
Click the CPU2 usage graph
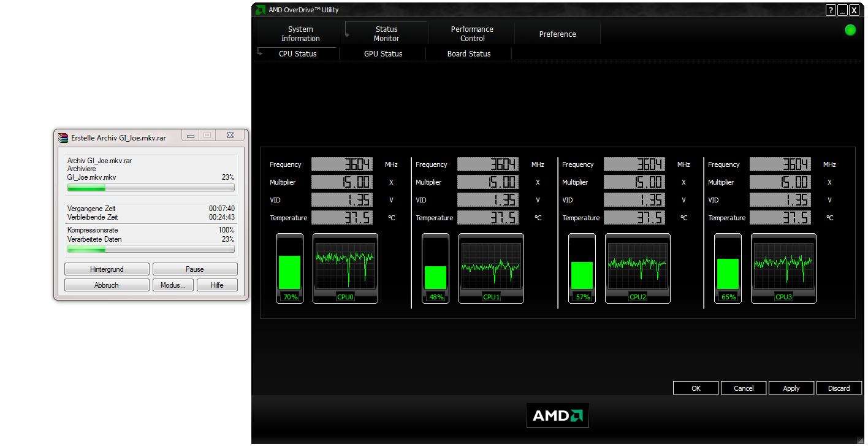point(638,268)
